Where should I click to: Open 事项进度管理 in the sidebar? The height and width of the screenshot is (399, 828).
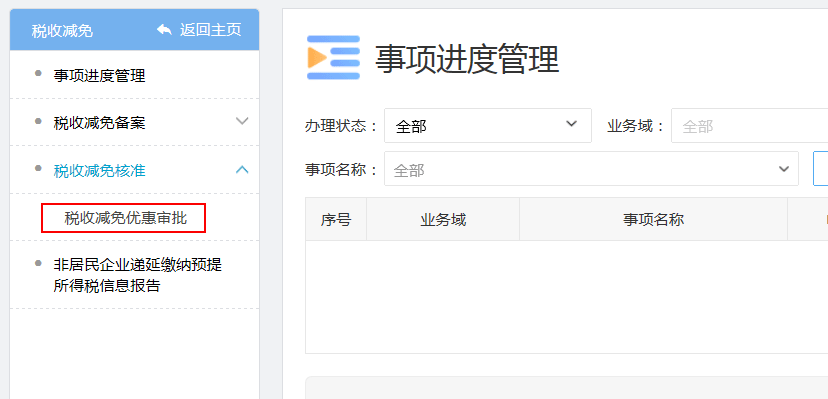click(x=99, y=76)
